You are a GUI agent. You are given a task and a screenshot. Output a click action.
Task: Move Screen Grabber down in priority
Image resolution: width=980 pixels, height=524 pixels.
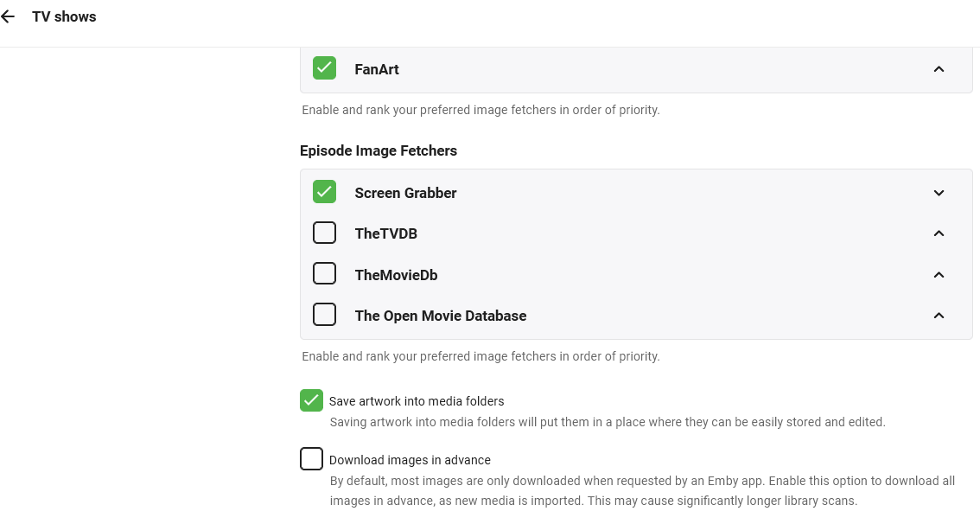[x=939, y=193]
